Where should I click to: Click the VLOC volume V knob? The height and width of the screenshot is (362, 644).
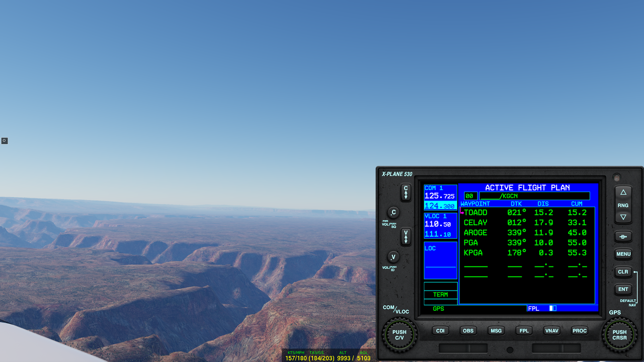tap(393, 256)
